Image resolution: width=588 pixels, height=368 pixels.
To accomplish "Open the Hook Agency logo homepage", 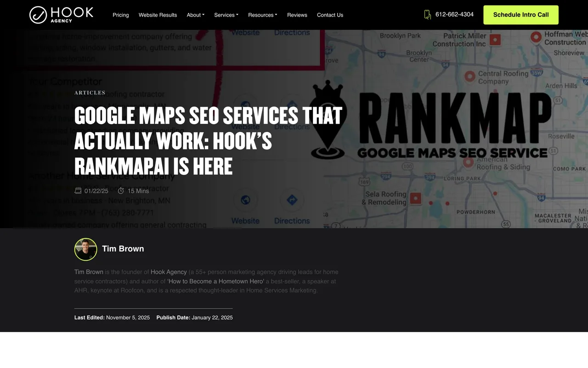I will pos(61,15).
